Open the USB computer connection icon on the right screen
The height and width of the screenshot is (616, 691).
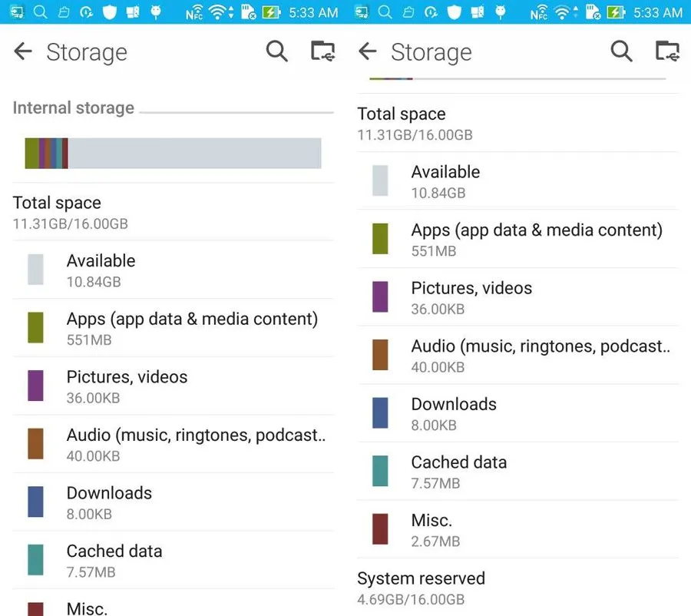[x=668, y=51]
